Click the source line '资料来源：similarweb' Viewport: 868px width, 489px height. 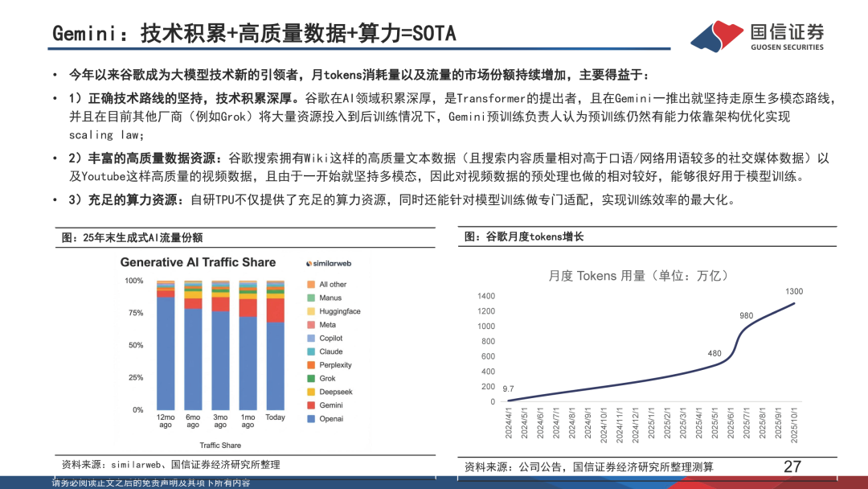tap(170, 465)
